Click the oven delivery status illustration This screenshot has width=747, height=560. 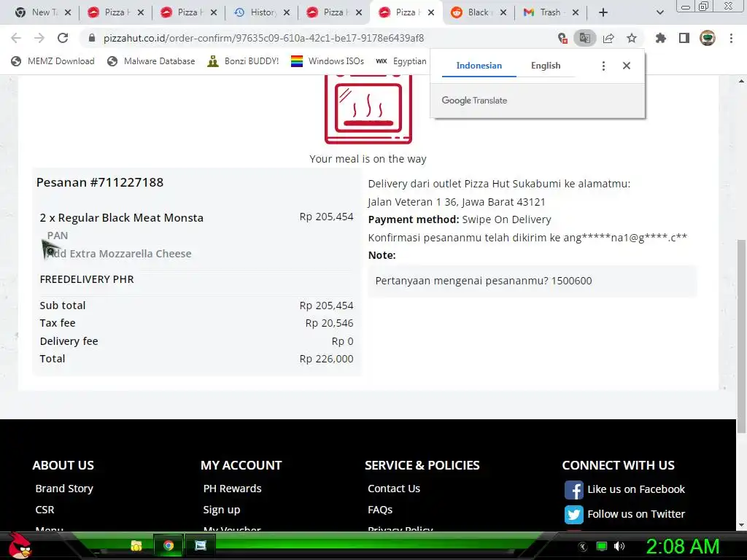[x=368, y=109]
